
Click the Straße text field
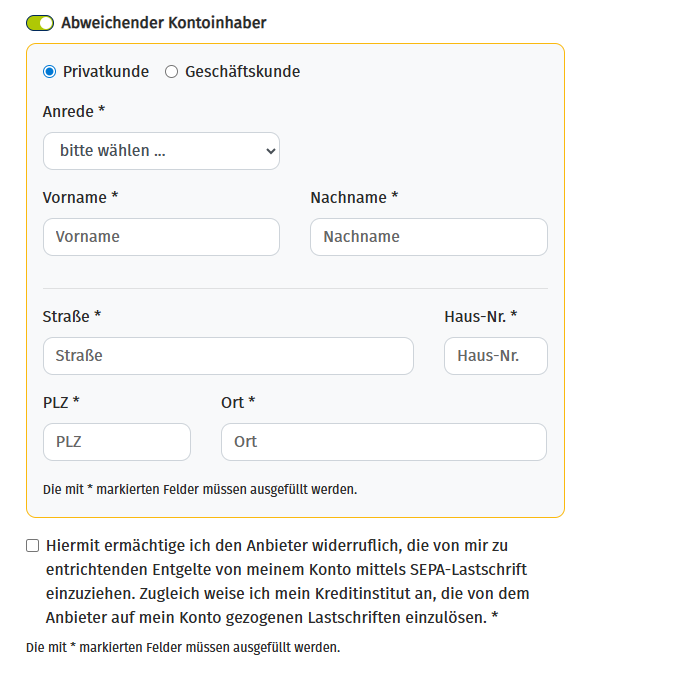pyautogui.click(x=228, y=356)
